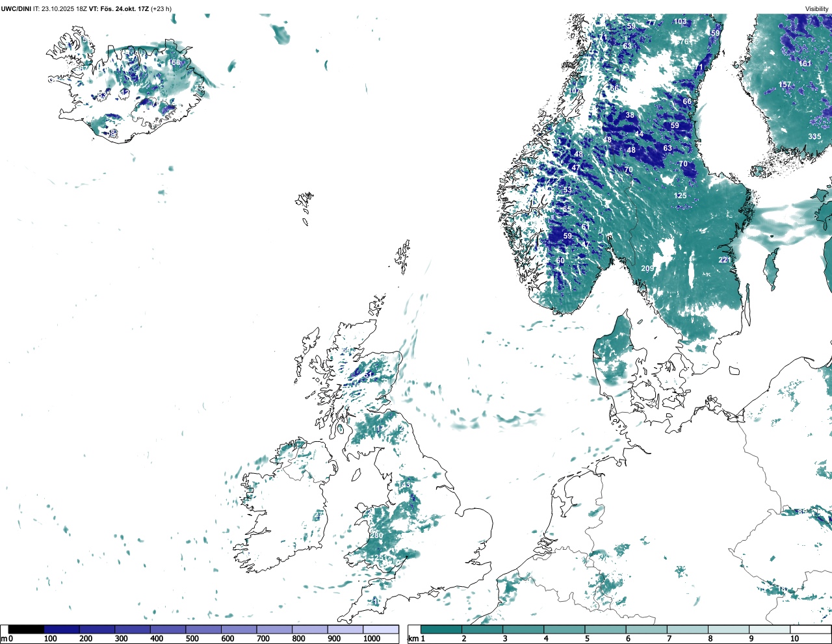This screenshot has width=832, height=644.
Task: Click the '44' value over Scandinavia
Action: [639, 135]
